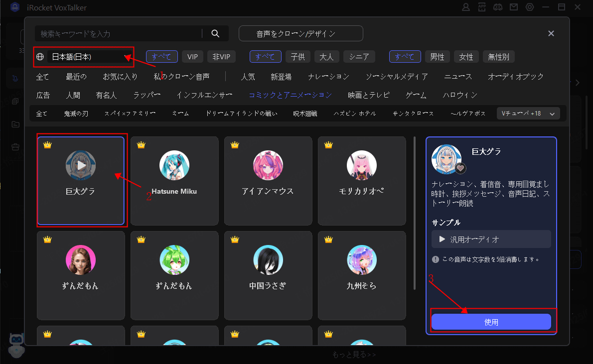
Task: Expand the Vチューバ +18 subcategory dropdown
Action: 528,114
